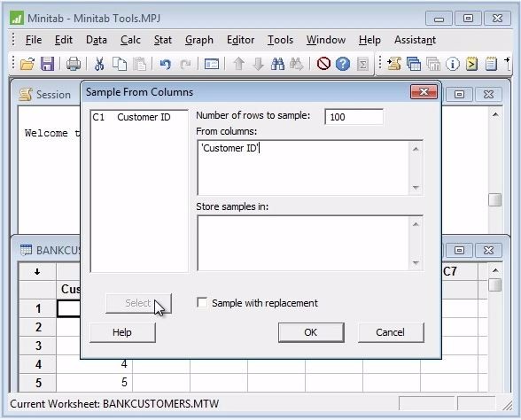Viewport: 521px width, 420px height.
Task: Click the Open Project folder icon
Action: [27, 64]
